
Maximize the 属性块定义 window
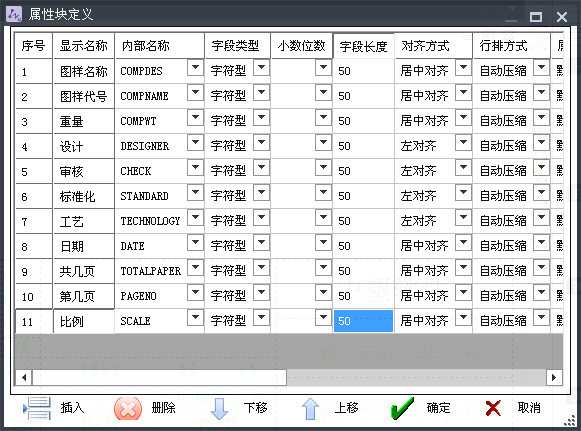[536, 17]
